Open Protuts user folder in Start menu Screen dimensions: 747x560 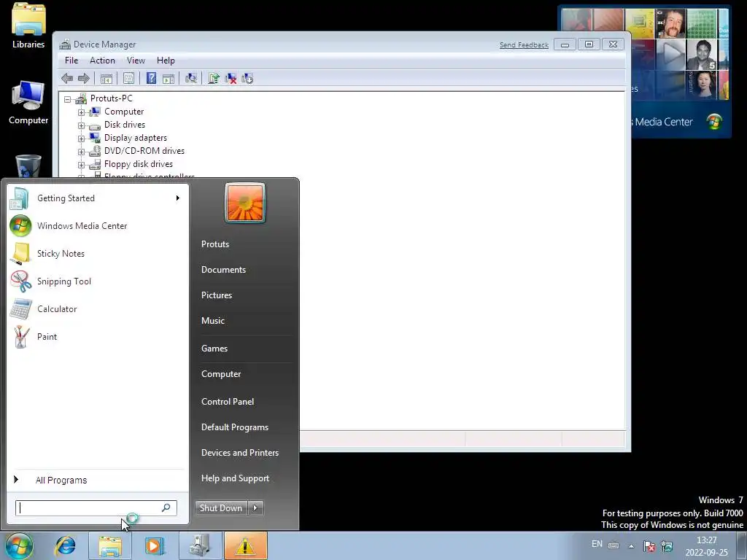click(215, 244)
